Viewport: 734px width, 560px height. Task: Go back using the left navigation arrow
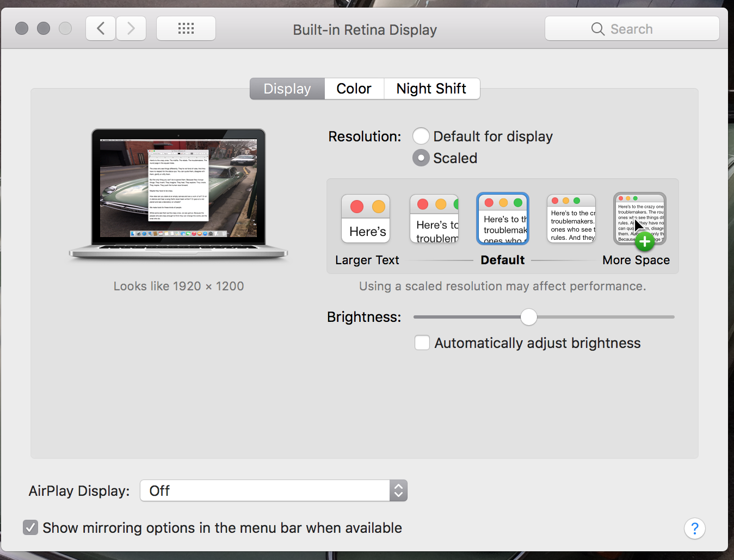(x=100, y=28)
